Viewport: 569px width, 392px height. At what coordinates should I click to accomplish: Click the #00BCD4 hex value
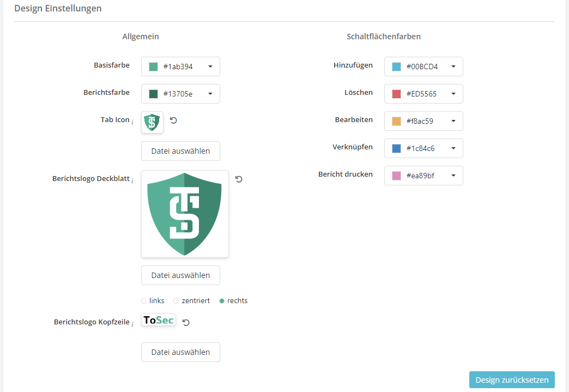point(422,67)
